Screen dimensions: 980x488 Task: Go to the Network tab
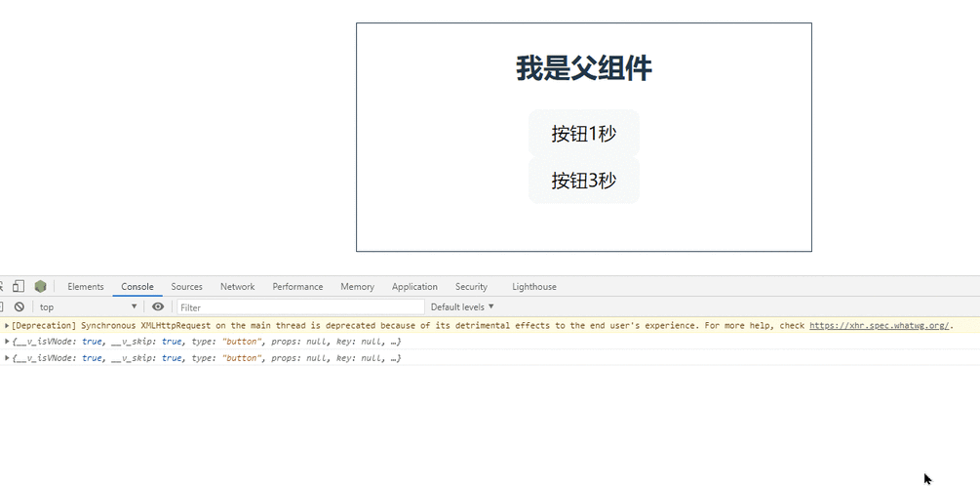pyautogui.click(x=238, y=287)
